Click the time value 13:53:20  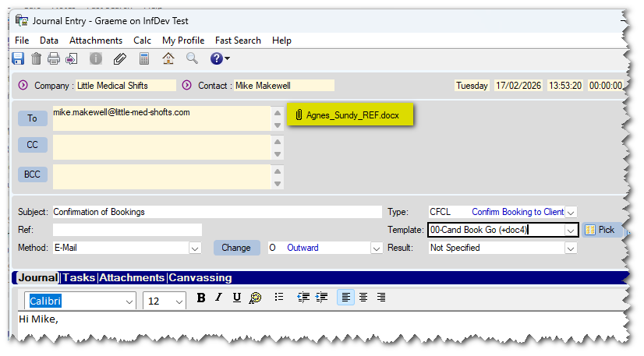pyautogui.click(x=565, y=86)
